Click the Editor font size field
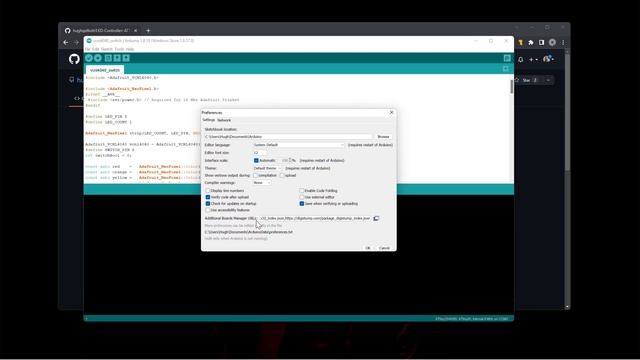Screen dimensions: 640x360 (260, 153)
